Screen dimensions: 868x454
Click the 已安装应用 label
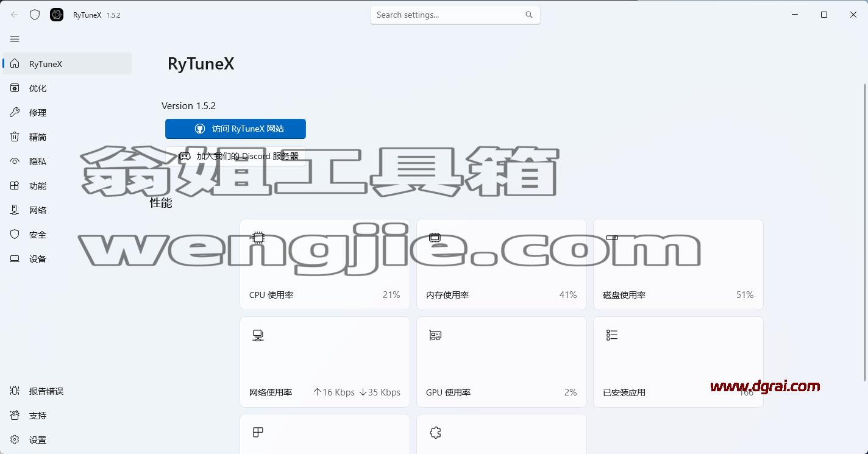(624, 392)
